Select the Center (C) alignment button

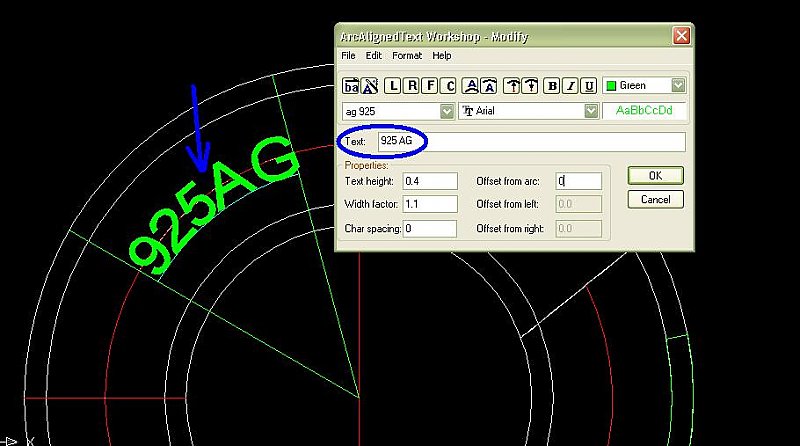pos(449,86)
